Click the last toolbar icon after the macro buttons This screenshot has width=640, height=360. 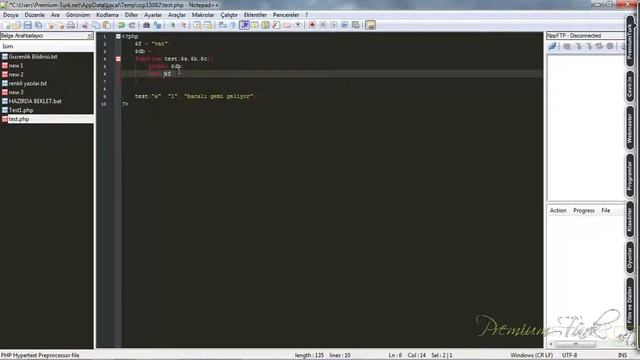click(x=370, y=25)
